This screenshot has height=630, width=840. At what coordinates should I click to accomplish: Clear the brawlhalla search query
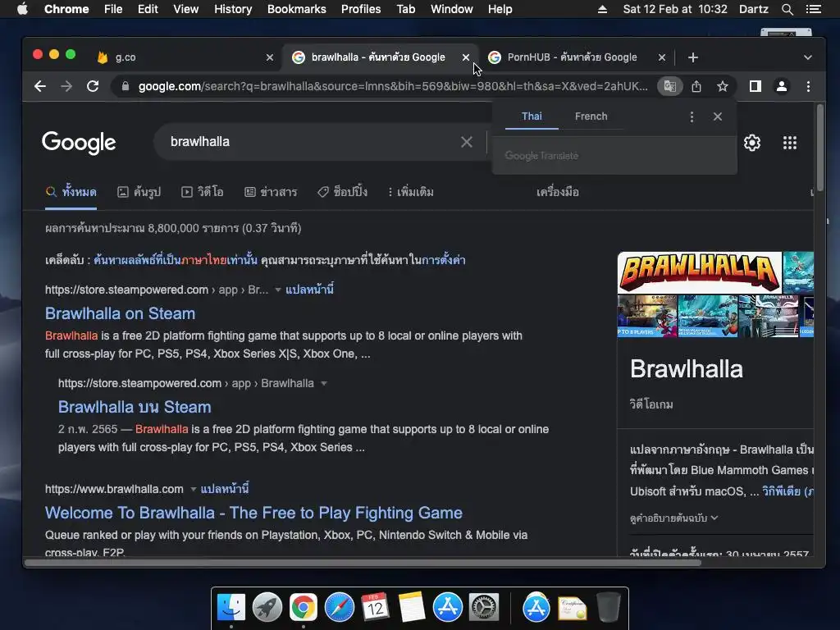467,142
